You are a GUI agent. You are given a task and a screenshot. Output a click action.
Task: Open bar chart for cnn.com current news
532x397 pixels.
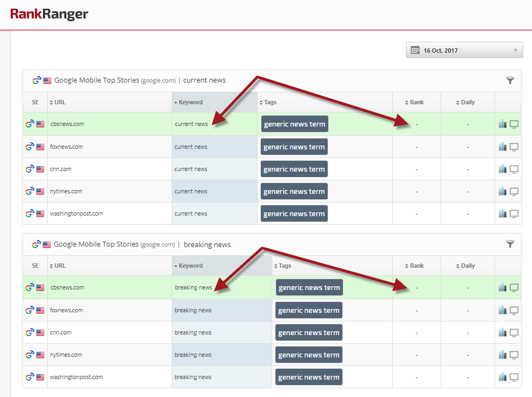pos(503,169)
